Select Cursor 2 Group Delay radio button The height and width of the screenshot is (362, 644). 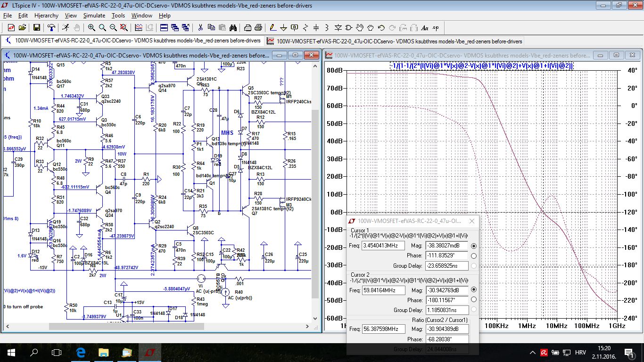point(474,309)
